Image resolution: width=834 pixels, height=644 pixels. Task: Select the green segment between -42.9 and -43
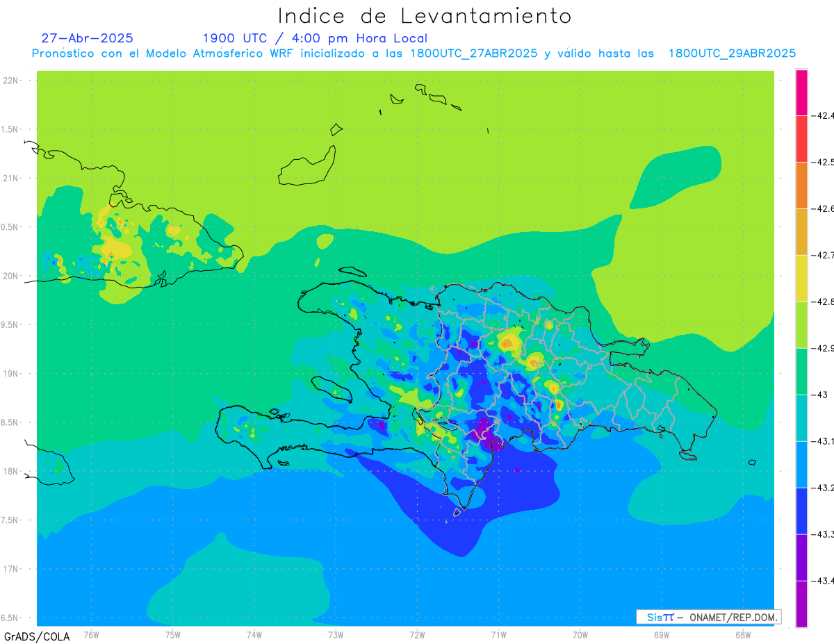click(x=801, y=371)
